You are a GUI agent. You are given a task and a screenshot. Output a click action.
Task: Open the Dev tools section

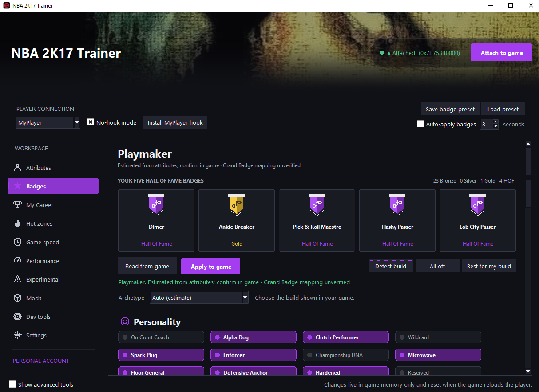53,317
